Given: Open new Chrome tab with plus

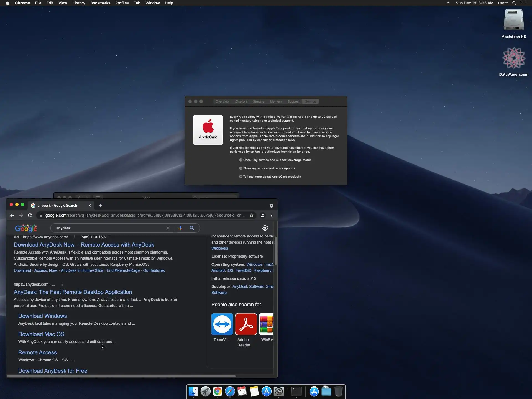Looking at the screenshot, I should point(100,206).
